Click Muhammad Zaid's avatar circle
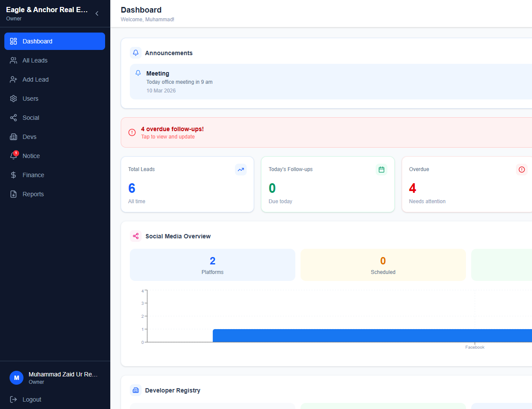 click(17, 378)
